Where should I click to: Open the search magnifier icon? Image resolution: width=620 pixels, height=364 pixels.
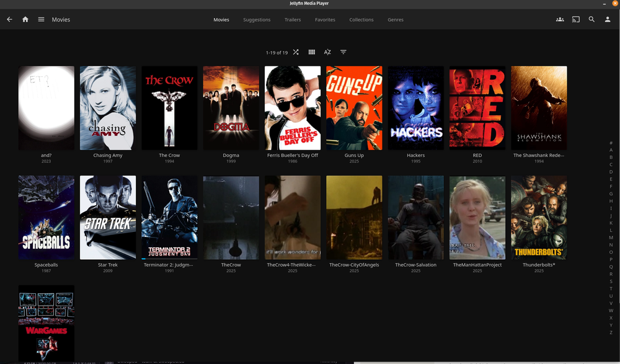pyautogui.click(x=591, y=19)
